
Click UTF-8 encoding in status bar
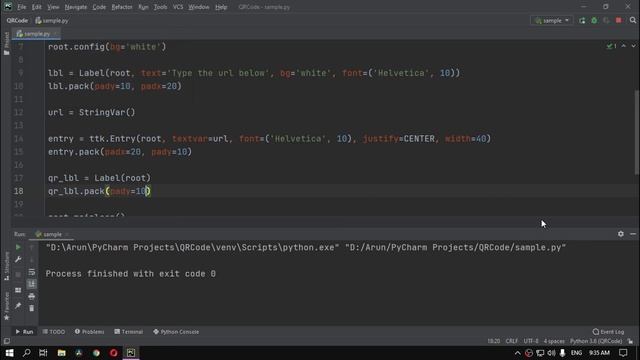pos(531,341)
